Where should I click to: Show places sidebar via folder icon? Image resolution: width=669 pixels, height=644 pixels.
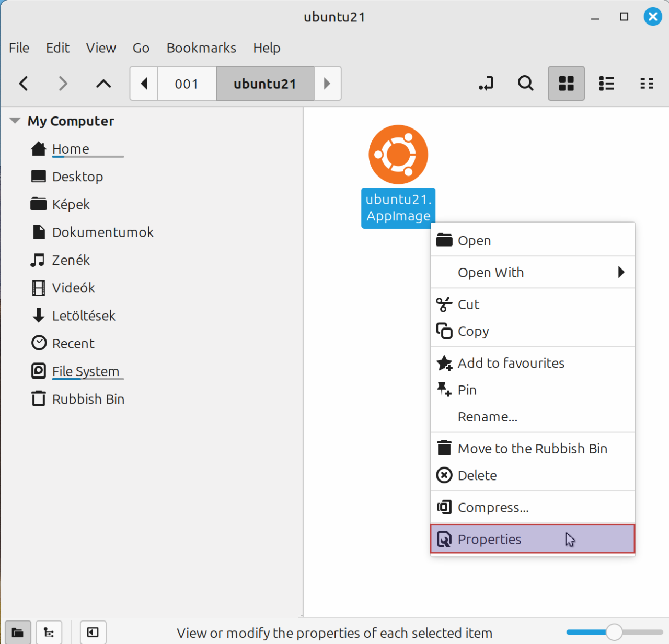pyautogui.click(x=18, y=633)
